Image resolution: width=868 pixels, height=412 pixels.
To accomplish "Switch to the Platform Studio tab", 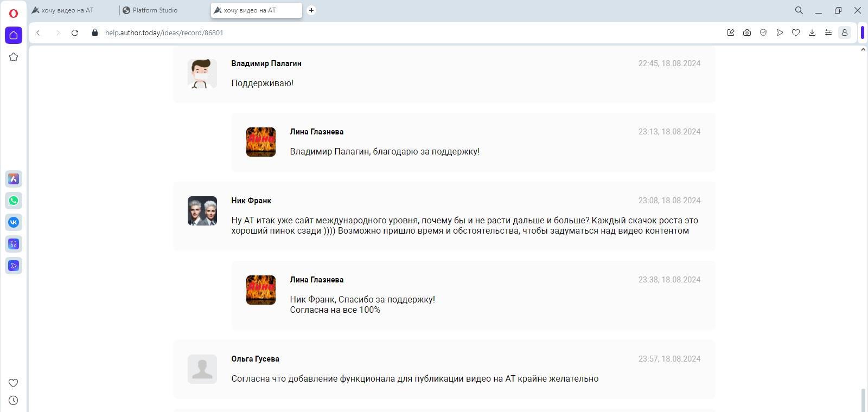I will 155,10.
